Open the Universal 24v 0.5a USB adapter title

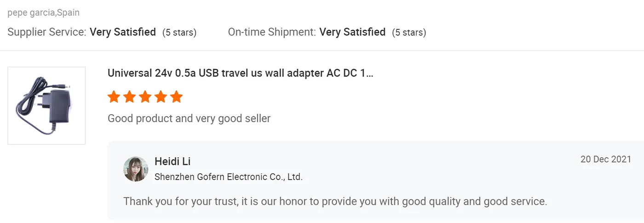click(240, 73)
